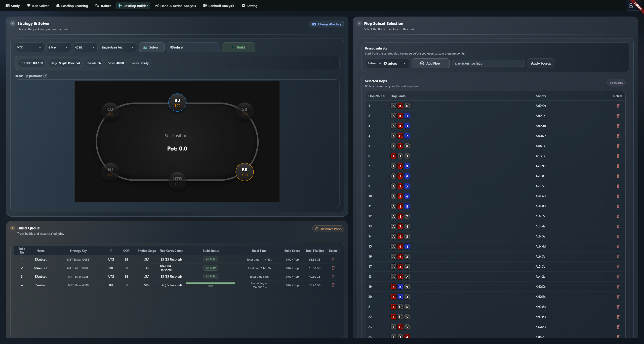The height and width of the screenshot is (344, 644).
Task: Open the Solver settings button
Action: click(x=152, y=47)
